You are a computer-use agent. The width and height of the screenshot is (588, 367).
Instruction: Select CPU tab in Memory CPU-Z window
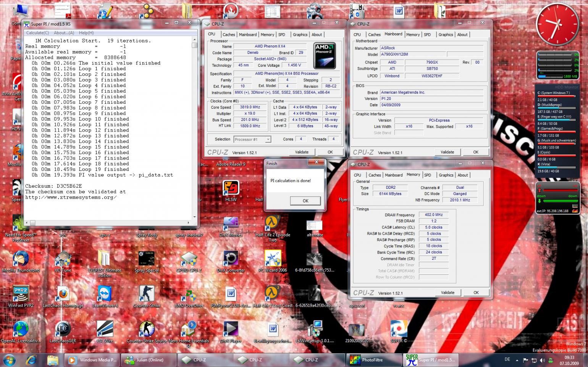tap(357, 175)
